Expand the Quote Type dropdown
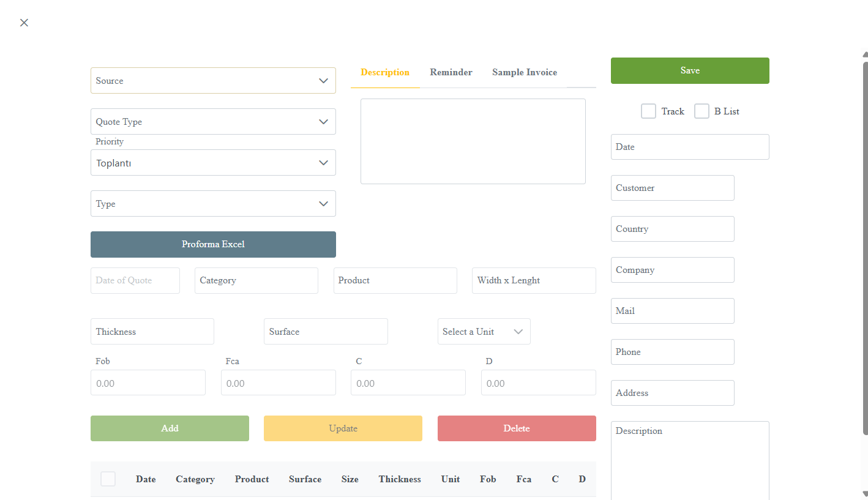Screen dimensions: 868x500 212,122
